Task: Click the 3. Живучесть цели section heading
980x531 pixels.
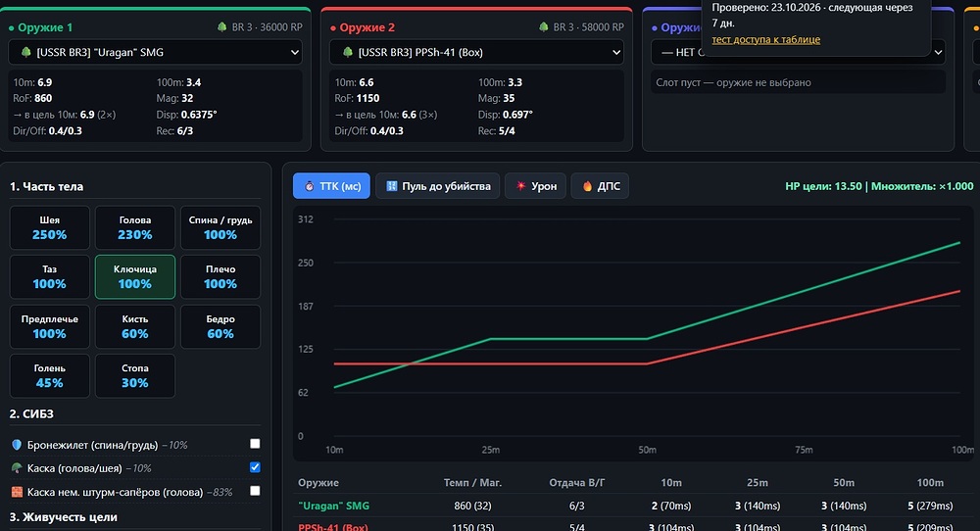Action: click(63, 516)
